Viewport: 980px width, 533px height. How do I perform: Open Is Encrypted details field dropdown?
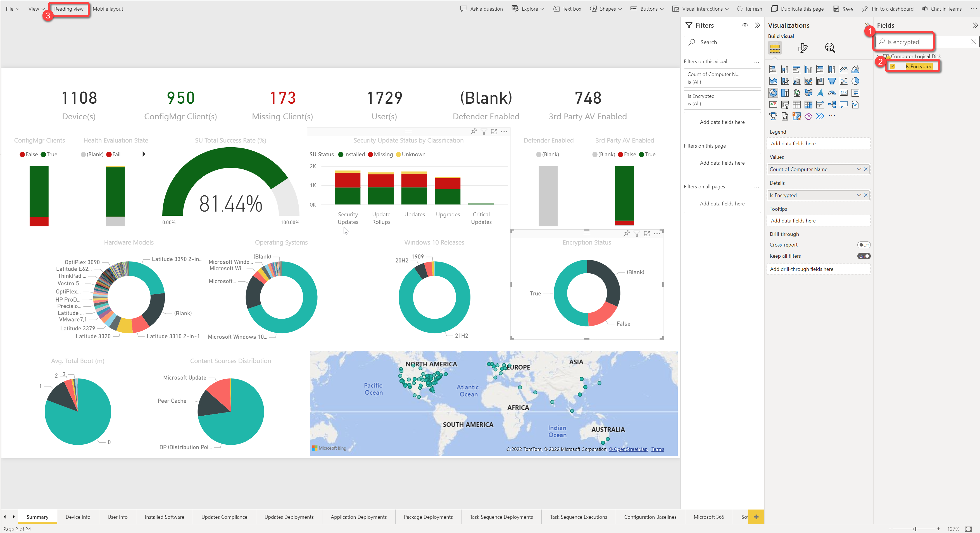[859, 195]
